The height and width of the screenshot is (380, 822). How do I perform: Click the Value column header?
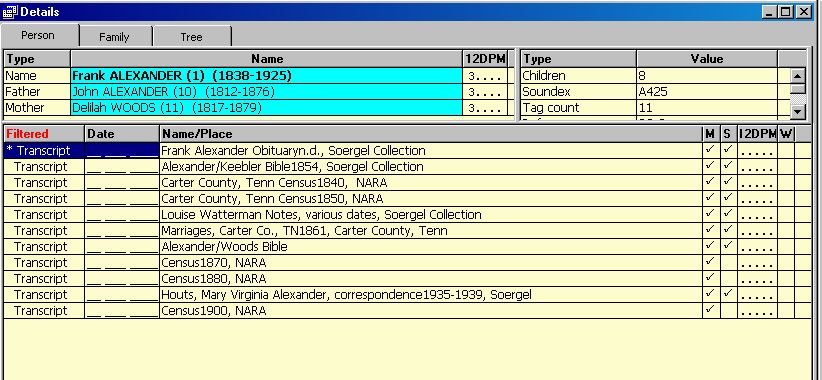tap(707, 59)
